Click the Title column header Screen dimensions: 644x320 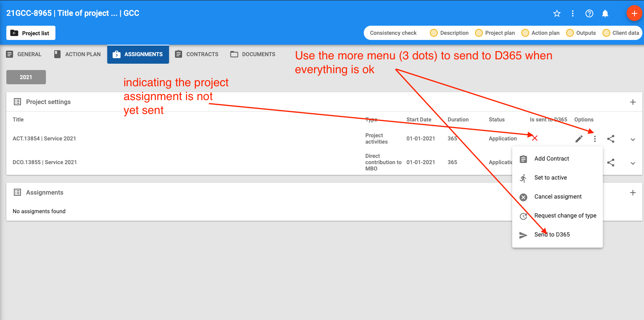pyautogui.click(x=18, y=119)
